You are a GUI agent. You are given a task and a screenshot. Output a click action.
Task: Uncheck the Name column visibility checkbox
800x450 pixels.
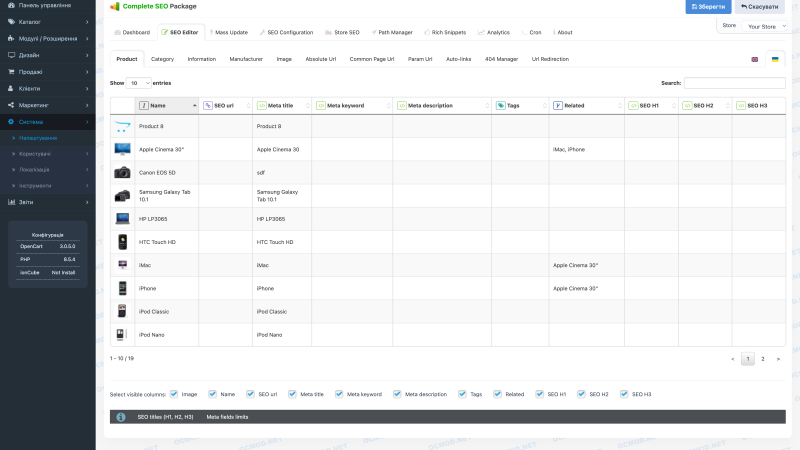point(212,394)
